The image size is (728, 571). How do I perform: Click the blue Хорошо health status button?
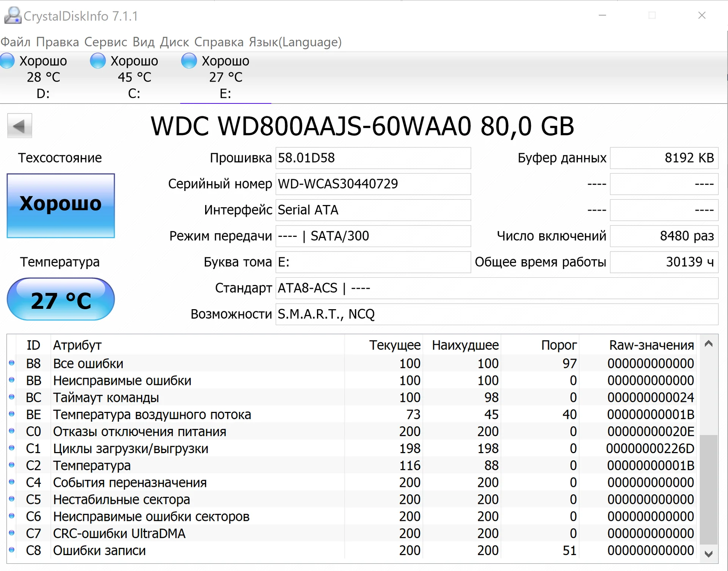coord(61,206)
